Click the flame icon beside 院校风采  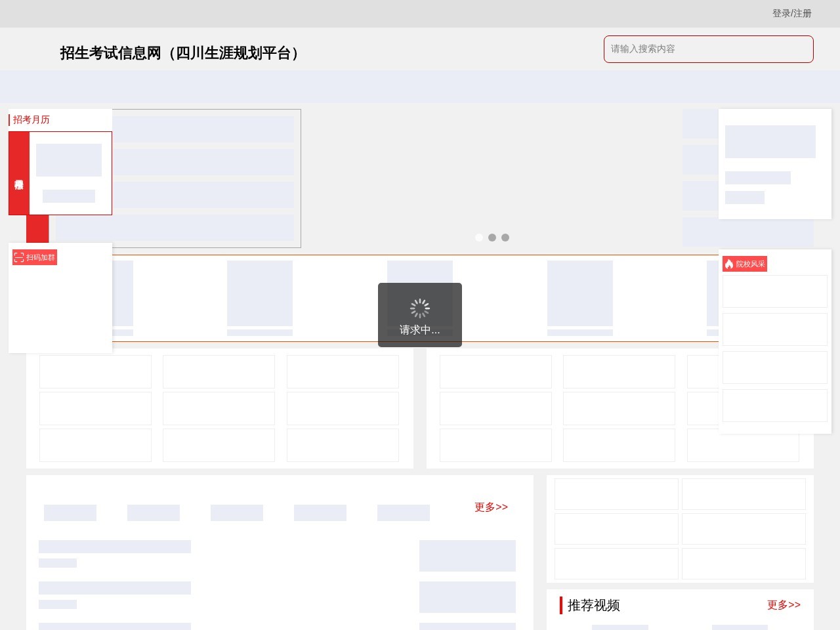tap(730, 263)
